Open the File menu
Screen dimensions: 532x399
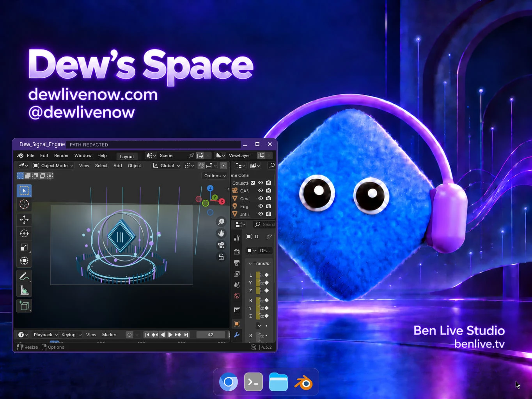click(30, 155)
